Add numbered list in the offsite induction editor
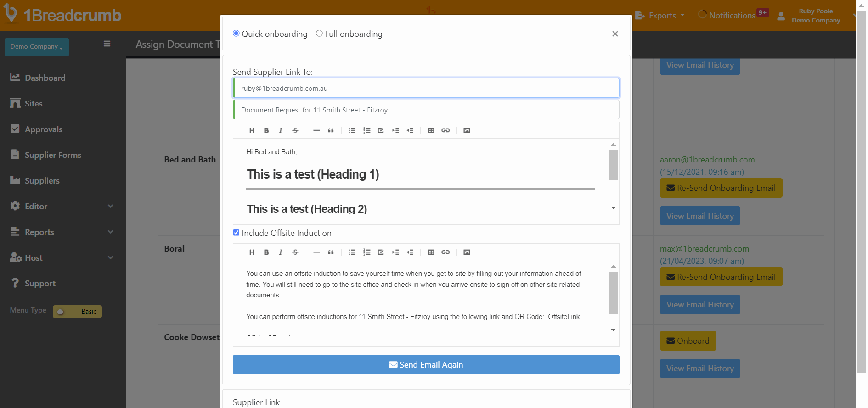Viewport: 868px width, 408px height. coord(366,252)
